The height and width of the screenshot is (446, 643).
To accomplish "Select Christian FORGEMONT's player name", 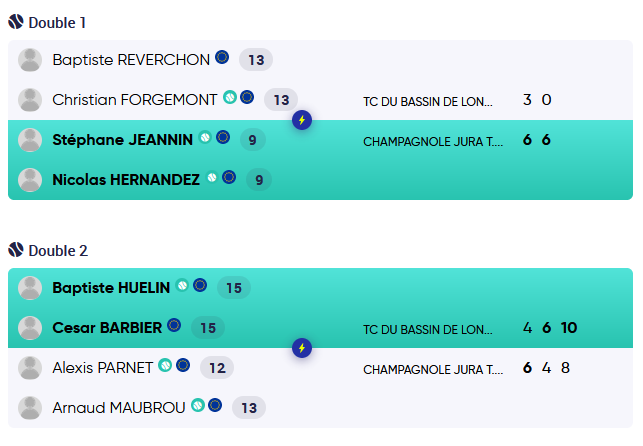I will tap(134, 100).
